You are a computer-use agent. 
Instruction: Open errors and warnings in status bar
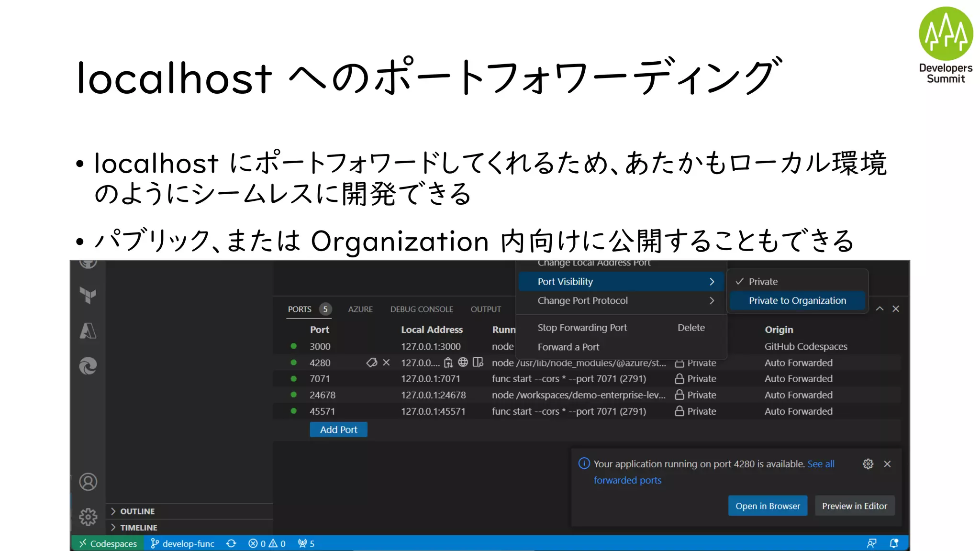pos(267,543)
